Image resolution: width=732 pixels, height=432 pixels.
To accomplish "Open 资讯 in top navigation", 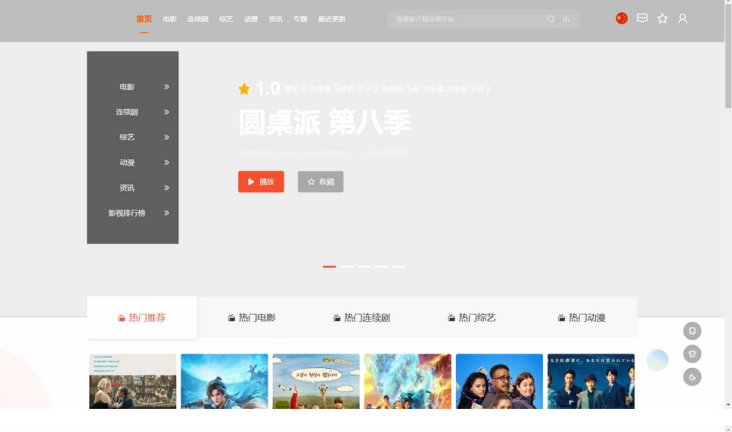I will pos(275,19).
